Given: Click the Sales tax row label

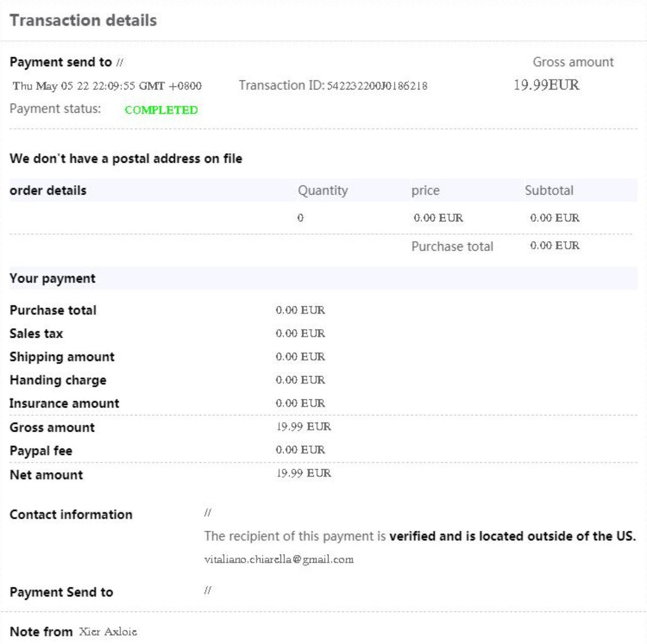Looking at the screenshot, I should click(36, 334).
